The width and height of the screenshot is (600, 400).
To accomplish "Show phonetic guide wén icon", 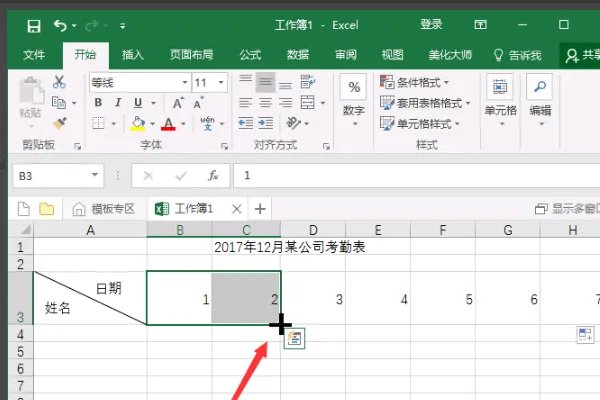I will pos(208,123).
